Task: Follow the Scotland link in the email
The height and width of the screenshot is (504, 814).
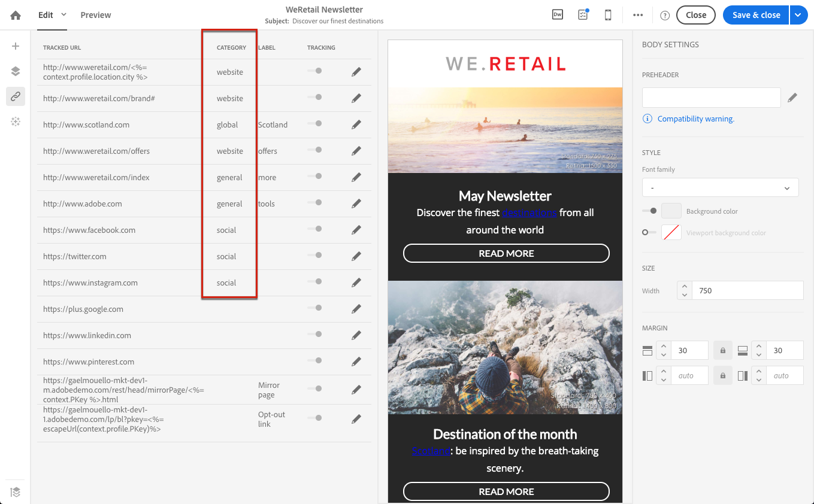Action: [431, 451]
